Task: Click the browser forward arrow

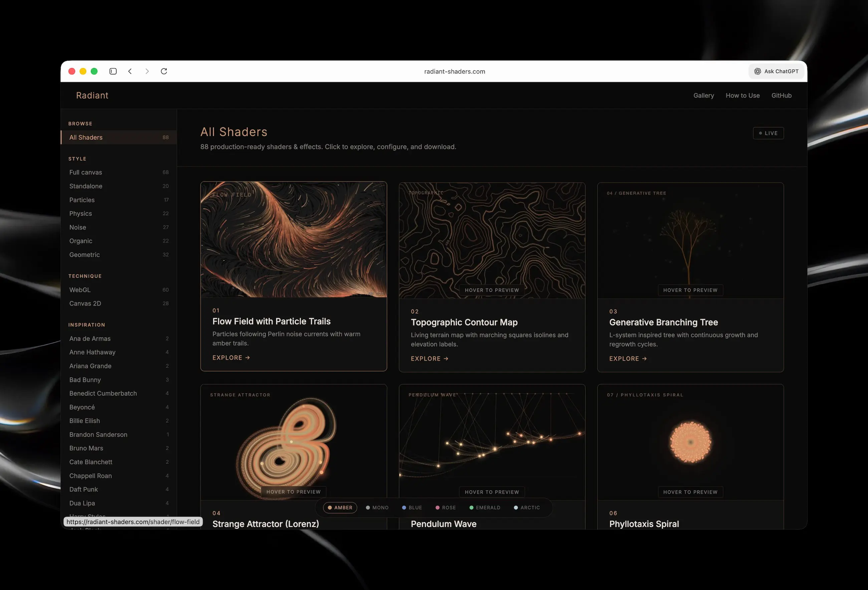Action: (147, 71)
